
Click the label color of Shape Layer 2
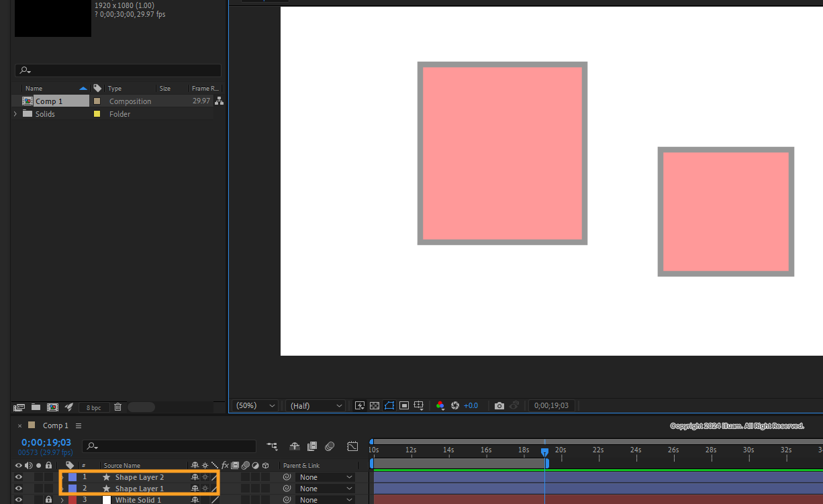tap(72, 477)
